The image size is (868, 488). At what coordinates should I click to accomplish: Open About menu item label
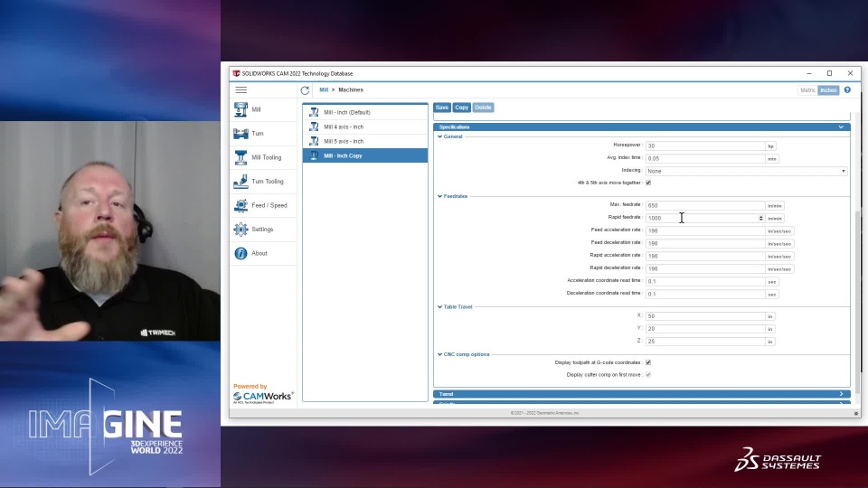tap(259, 253)
